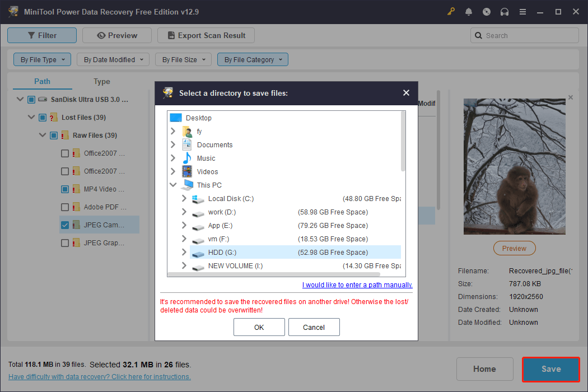Check the first Office2007 item checkbox
The height and width of the screenshot is (392, 588).
(65, 153)
